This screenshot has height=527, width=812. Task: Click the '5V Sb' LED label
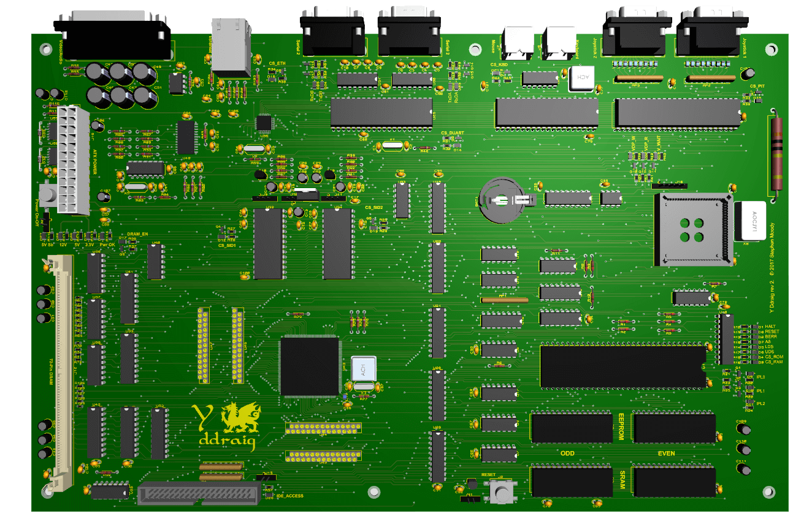pos(47,245)
